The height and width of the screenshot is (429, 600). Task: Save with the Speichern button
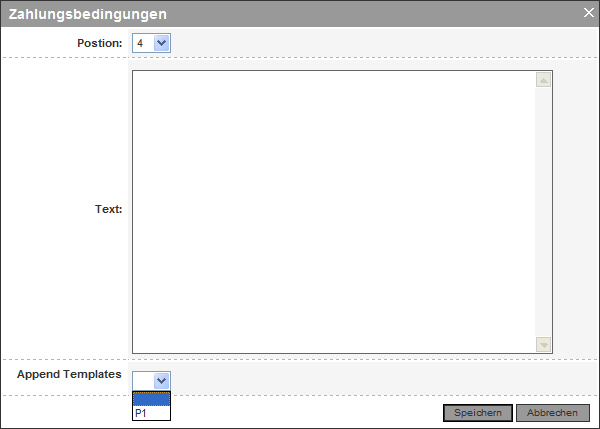click(478, 413)
